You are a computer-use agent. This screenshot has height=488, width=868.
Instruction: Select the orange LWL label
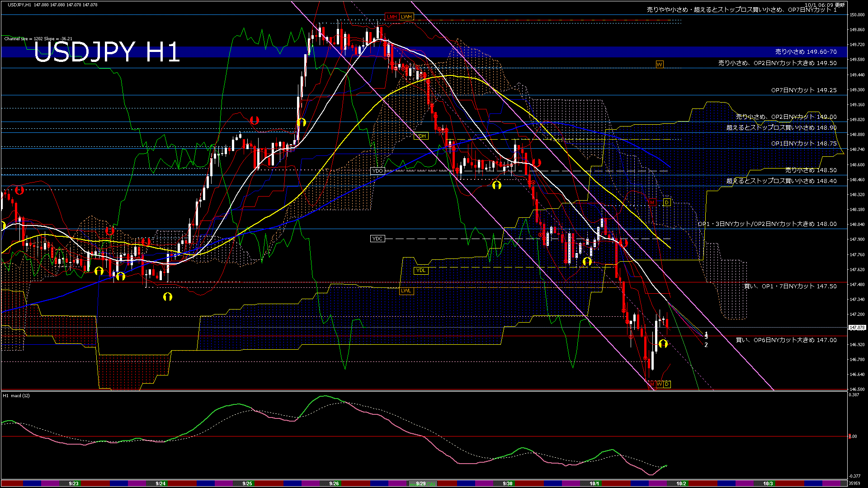406,291
